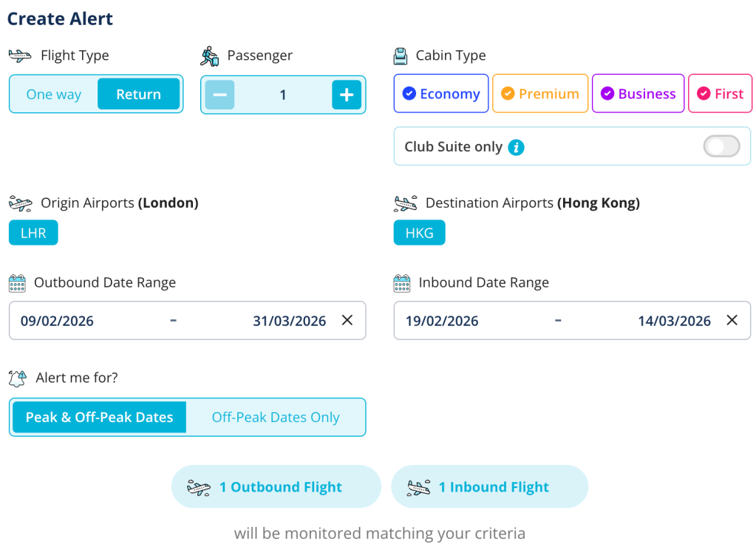
Task: Toggle the Business cabin checkbox
Action: pos(638,94)
